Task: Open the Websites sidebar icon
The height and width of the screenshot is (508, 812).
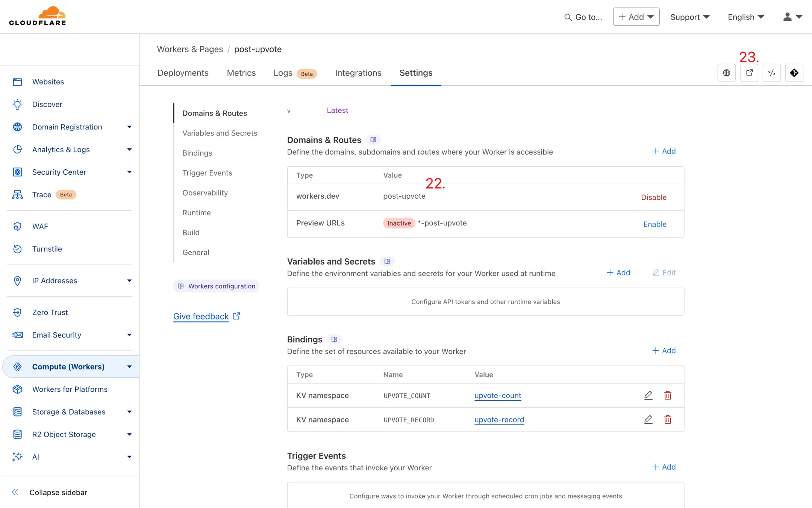Action: pos(17,82)
